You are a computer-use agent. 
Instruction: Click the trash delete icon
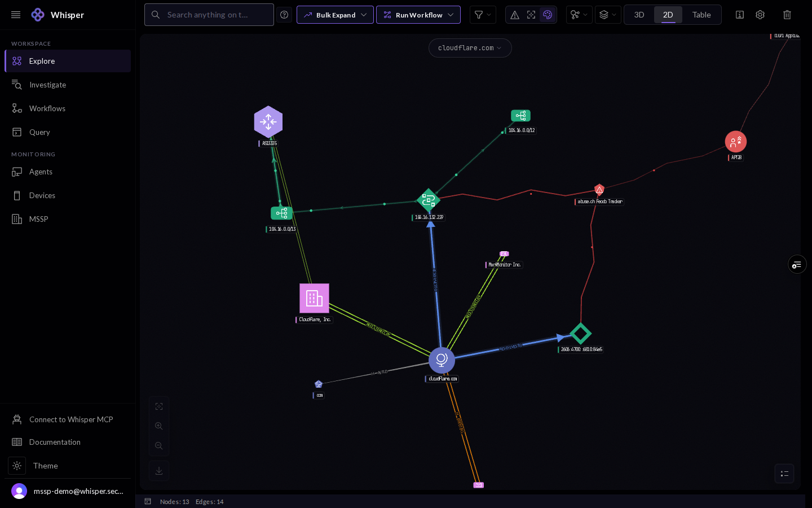[787, 15]
